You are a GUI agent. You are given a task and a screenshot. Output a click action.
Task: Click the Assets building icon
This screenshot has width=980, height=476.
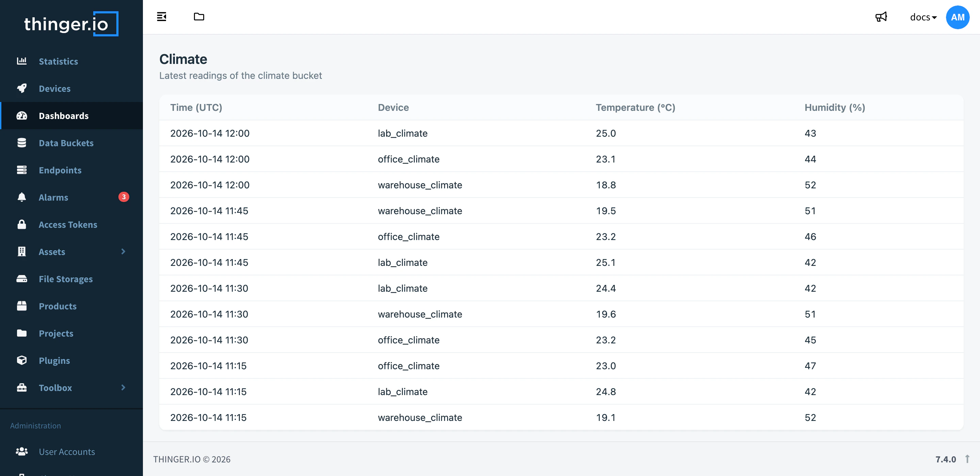tap(22, 252)
